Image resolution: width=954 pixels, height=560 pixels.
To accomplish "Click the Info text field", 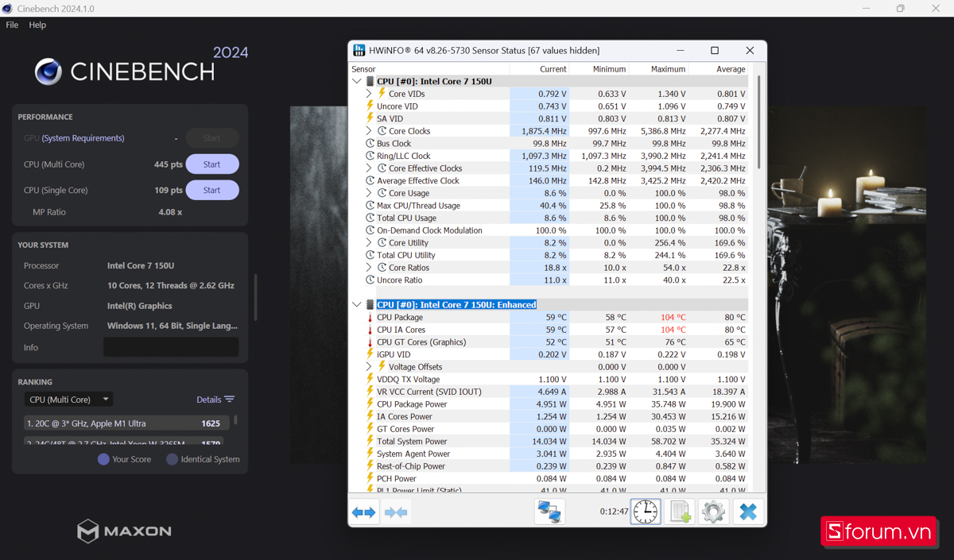I will [x=171, y=347].
